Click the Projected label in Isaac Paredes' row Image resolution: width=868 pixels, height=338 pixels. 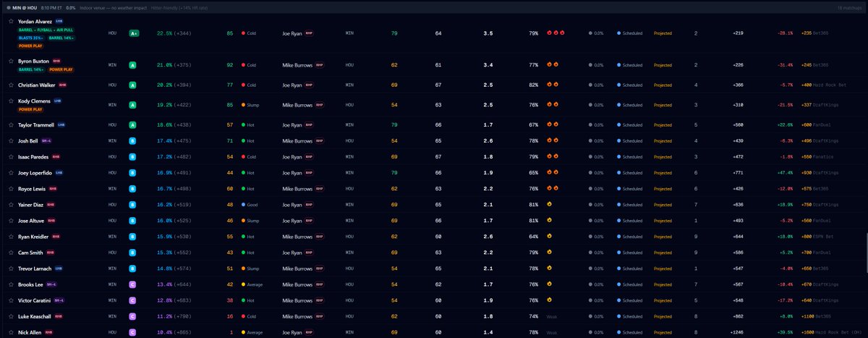[663, 156]
